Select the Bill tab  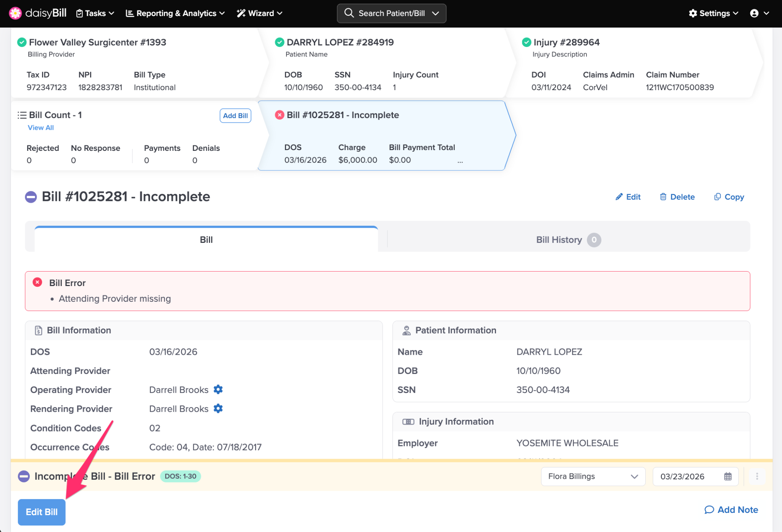(x=206, y=240)
